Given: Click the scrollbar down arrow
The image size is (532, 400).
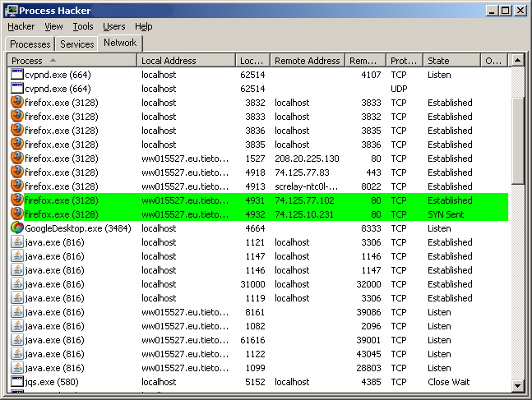Looking at the screenshot, I should 517,385.
